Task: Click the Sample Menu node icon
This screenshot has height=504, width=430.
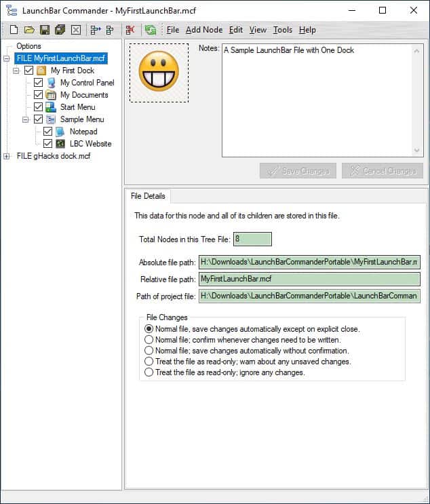Action: [51, 119]
